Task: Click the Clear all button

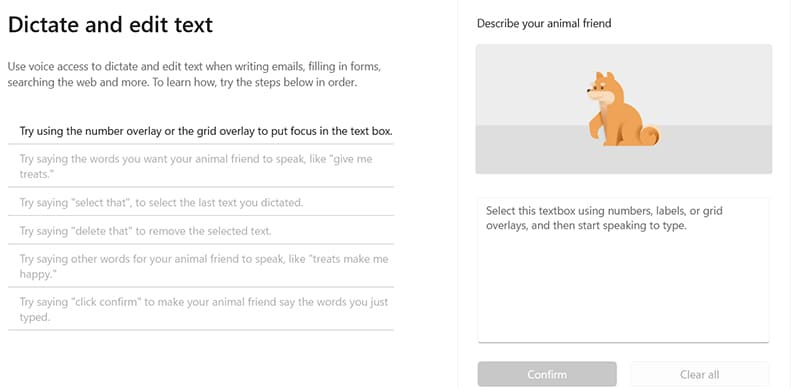Action: pyautogui.click(x=699, y=374)
